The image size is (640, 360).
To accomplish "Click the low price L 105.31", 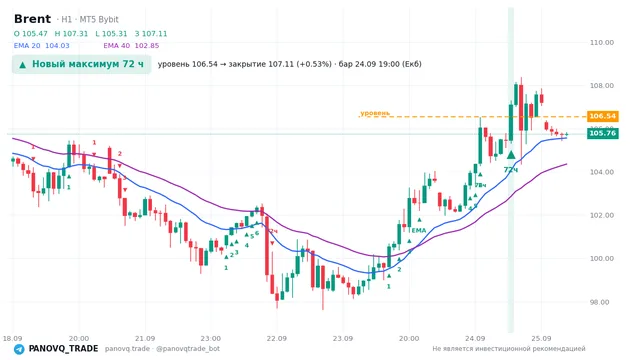I will coord(111,34).
